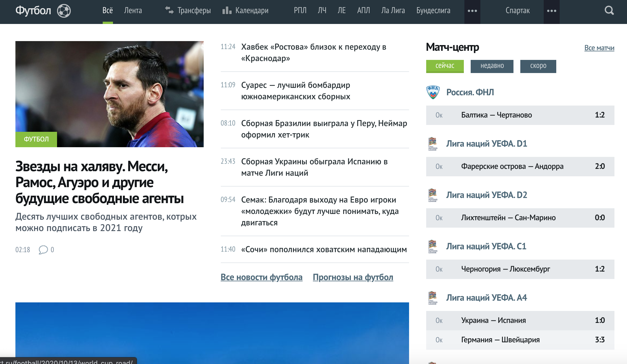Image resolution: width=627 pixels, height=364 pixels.
Task: Open headline Звезды на халяву
Action: 100,182
